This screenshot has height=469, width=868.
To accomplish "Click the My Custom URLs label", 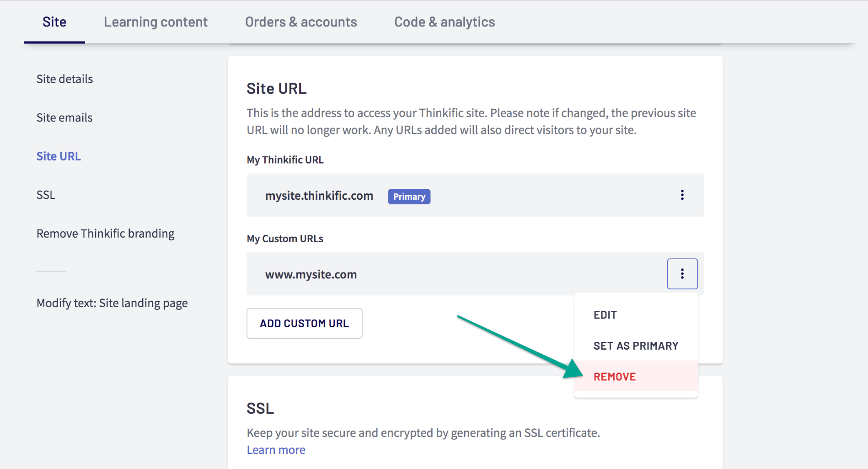I will [x=285, y=239].
